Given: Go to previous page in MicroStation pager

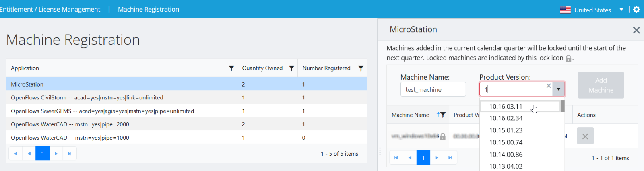Looking at the screenshot, I should click(410, 157).
